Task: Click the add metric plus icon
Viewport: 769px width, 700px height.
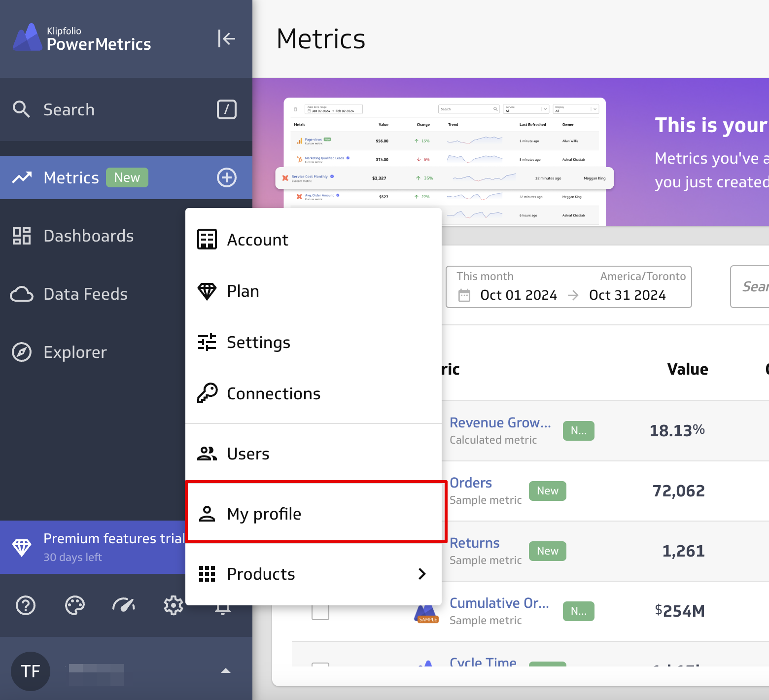Action: pos(227,177)
